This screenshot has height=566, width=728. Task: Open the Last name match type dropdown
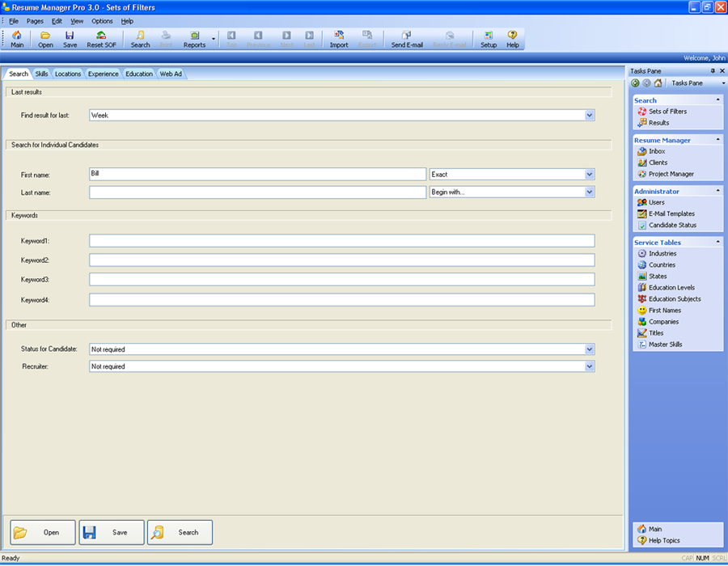[589, 192]
